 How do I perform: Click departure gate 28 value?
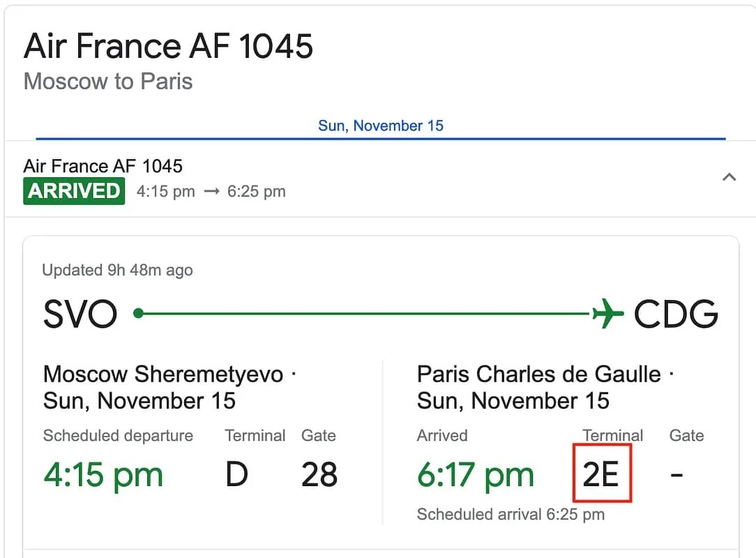319,475
